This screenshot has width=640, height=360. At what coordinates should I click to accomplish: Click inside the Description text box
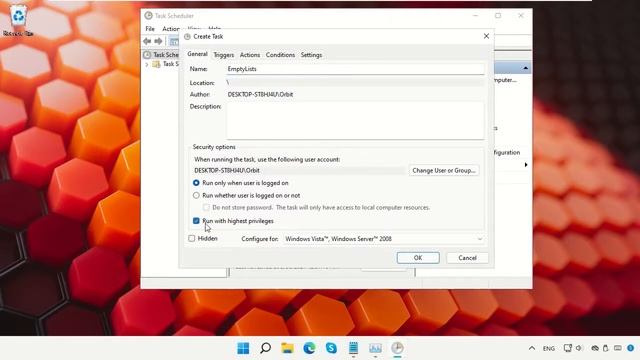[x=355, y=120]
